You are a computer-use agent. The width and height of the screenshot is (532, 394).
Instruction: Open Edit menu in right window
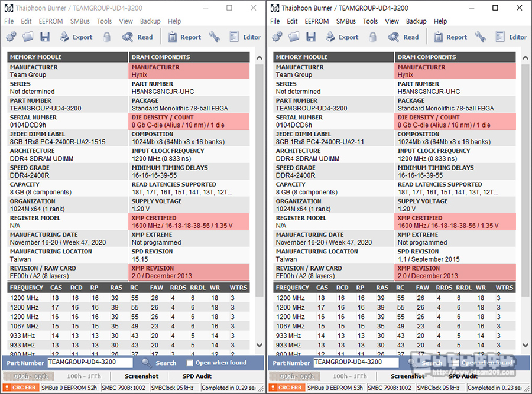292,21
